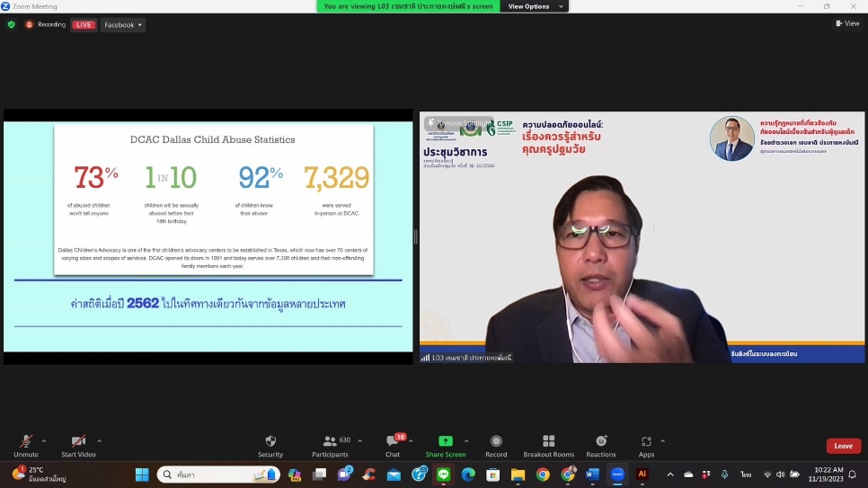The height and width of the screenshot is (488, 868).
Task: Click the microphone tray icon
Action: click(x=724, y=475)
